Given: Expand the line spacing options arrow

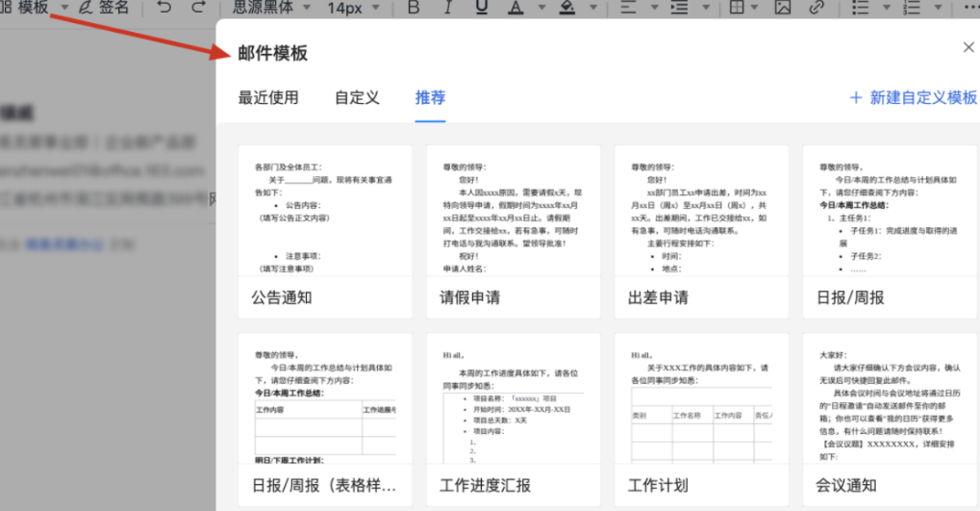Looking at the screenshot, I should coord(706,8).
